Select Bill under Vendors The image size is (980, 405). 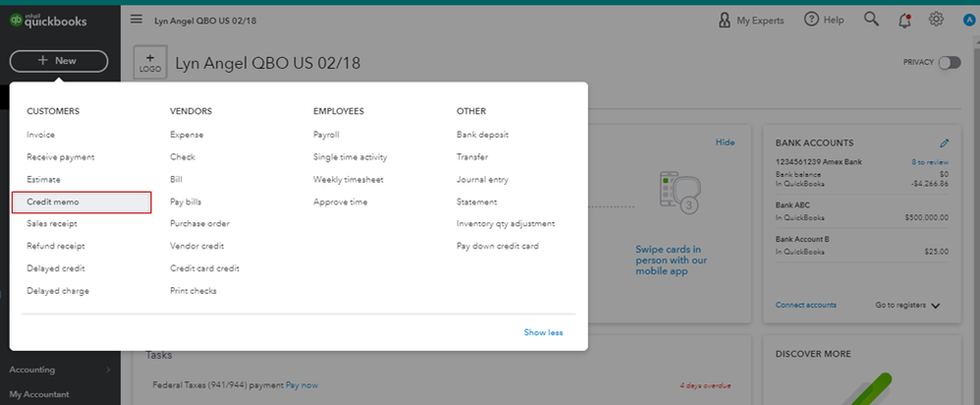pos(176,180)
